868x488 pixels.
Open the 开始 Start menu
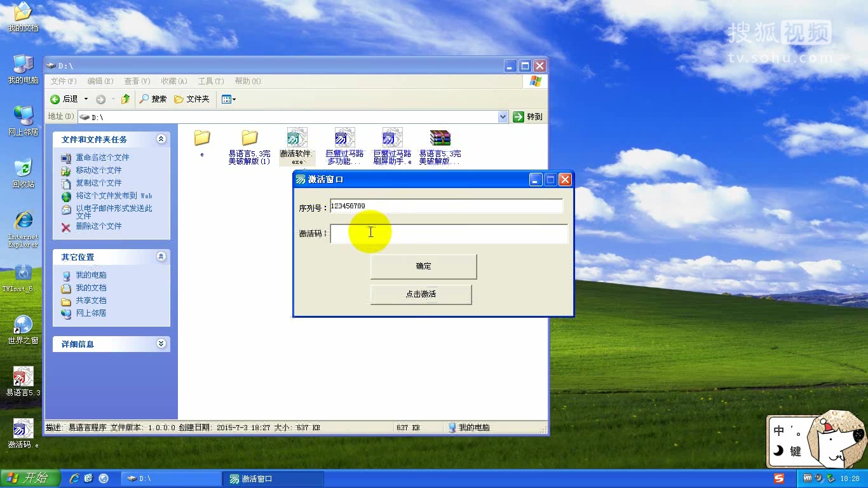(x=30, y=478)
